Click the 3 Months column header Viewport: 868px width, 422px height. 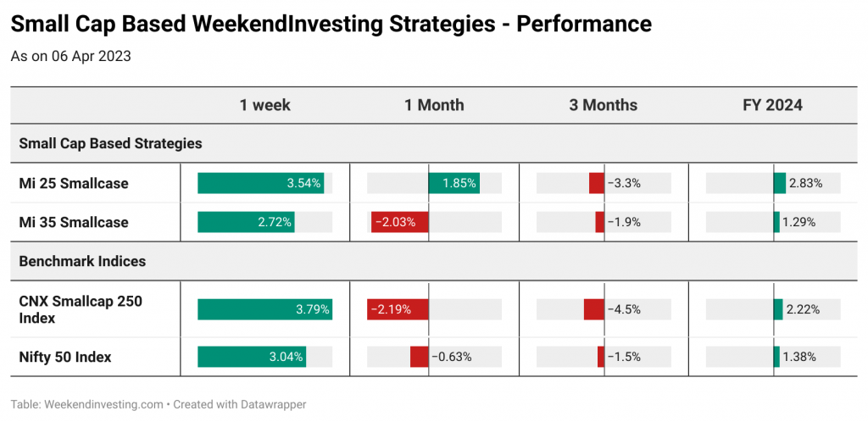coord(604,105)
